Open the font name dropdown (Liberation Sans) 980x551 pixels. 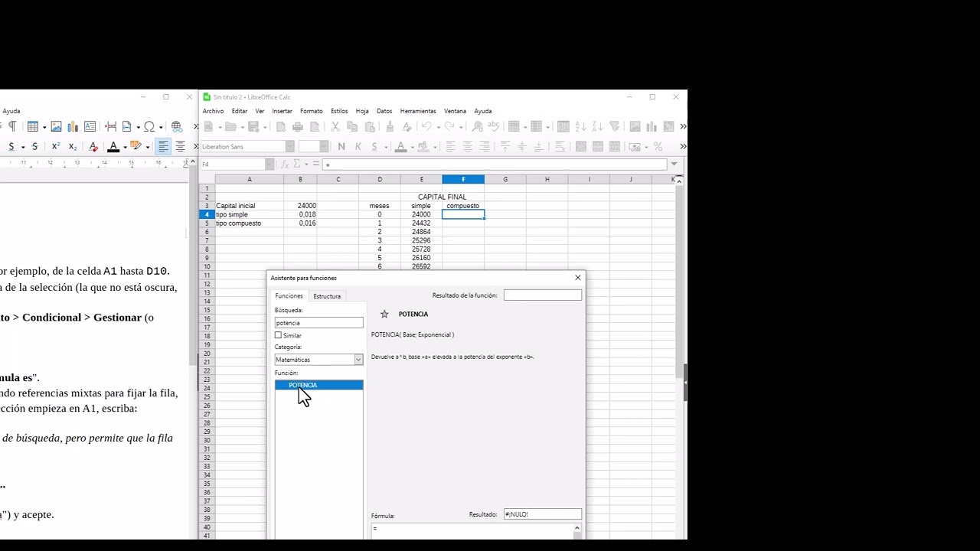pos(289,146)
